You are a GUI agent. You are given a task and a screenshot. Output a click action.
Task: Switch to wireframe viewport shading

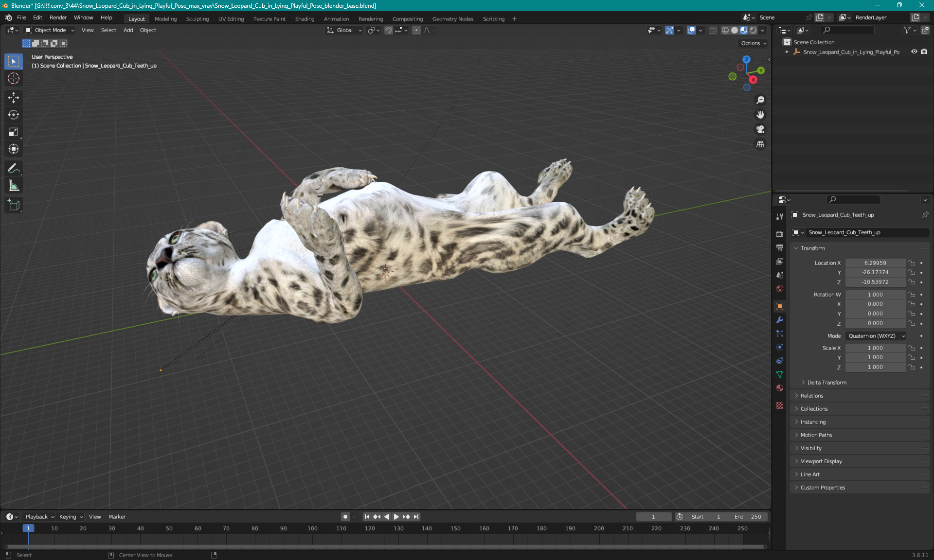pyautogui.click(x=725, y=30)
